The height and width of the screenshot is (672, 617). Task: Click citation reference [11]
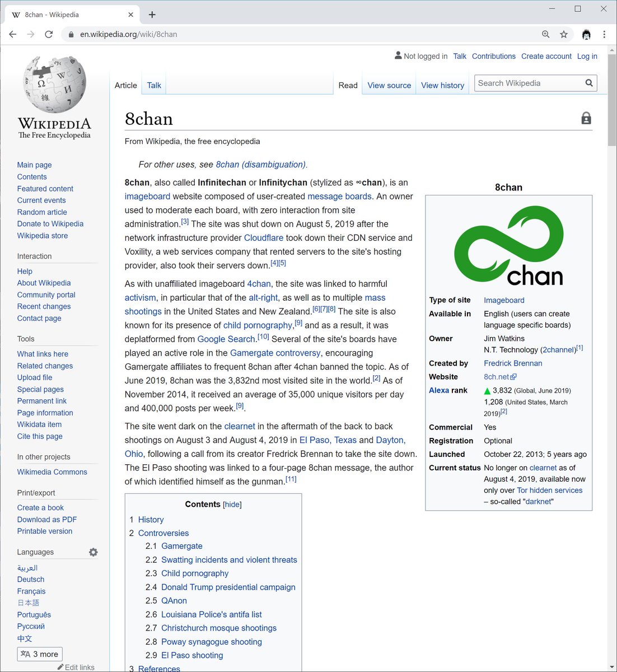(x=291, y=479)
